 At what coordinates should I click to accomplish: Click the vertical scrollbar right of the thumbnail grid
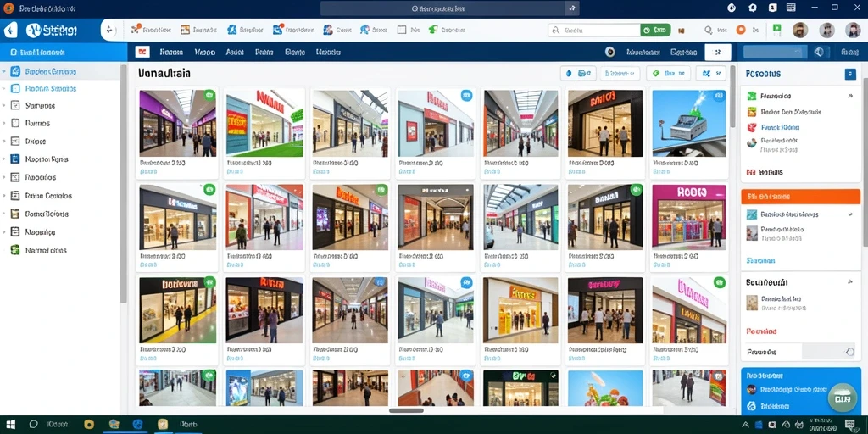tap(733, 97)
